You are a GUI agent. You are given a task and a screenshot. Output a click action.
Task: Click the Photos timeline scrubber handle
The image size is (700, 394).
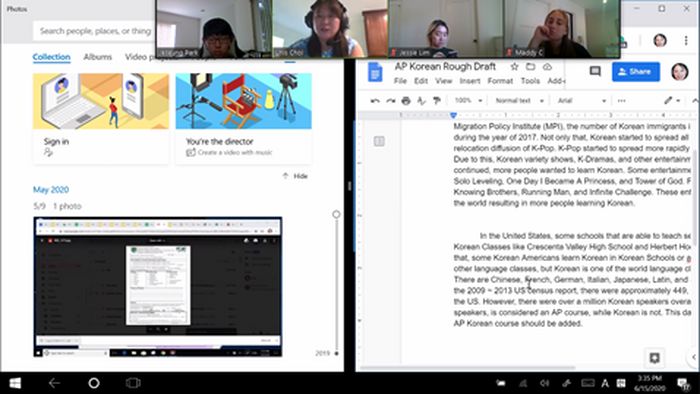click(336, 215)
